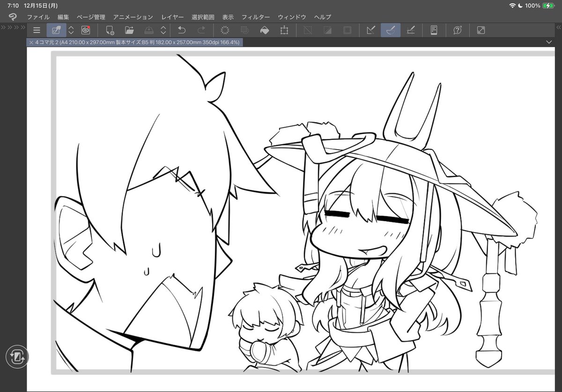Tap the 12月15日(月) date text
Screen dimensions: 562x392
pos(41,6)
